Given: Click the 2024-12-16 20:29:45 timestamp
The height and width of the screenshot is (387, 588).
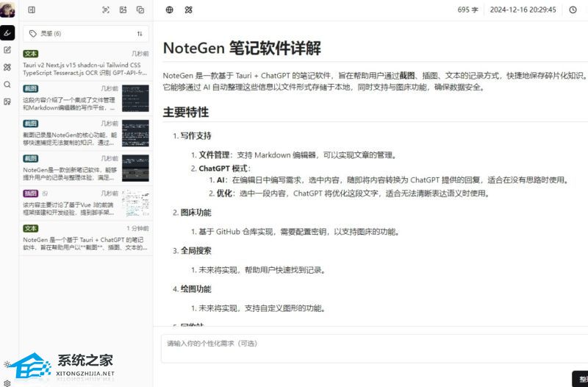Looking at the screenshot, I should click(523, 10).
